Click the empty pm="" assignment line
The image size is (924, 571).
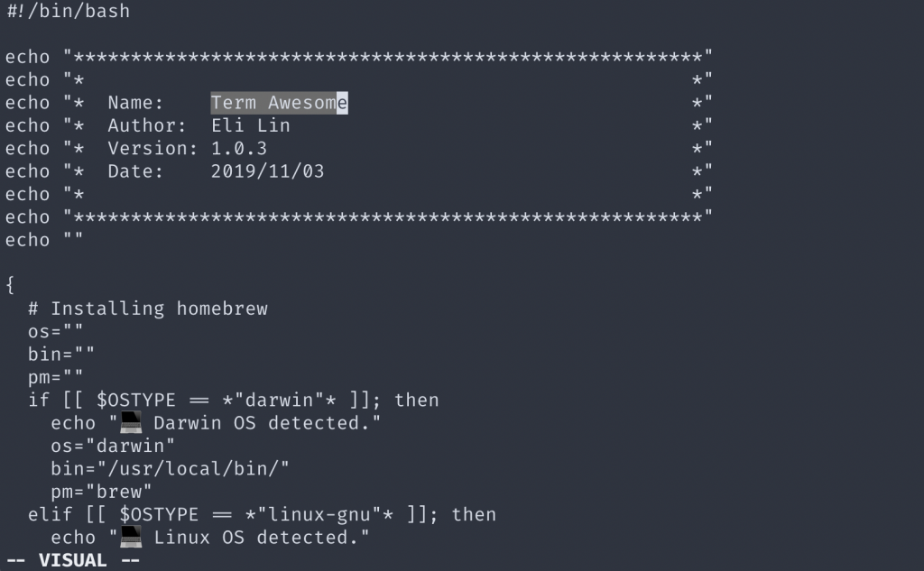[x=55, y=377]
